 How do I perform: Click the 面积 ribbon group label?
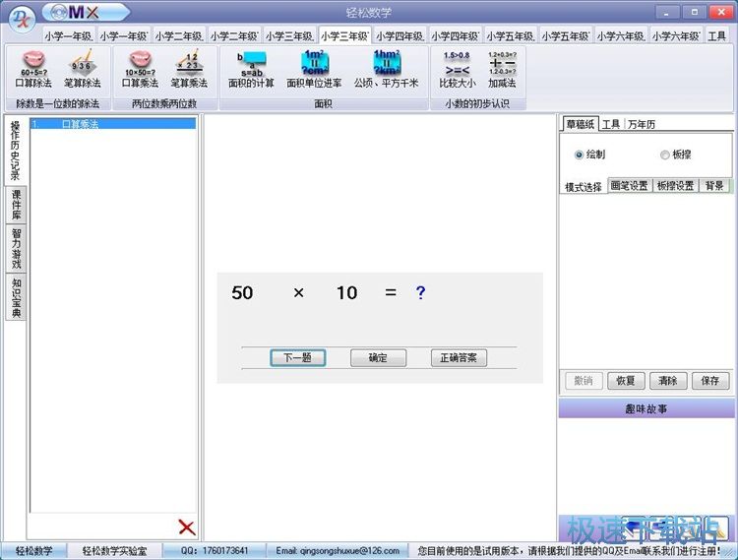pos(324,103)
